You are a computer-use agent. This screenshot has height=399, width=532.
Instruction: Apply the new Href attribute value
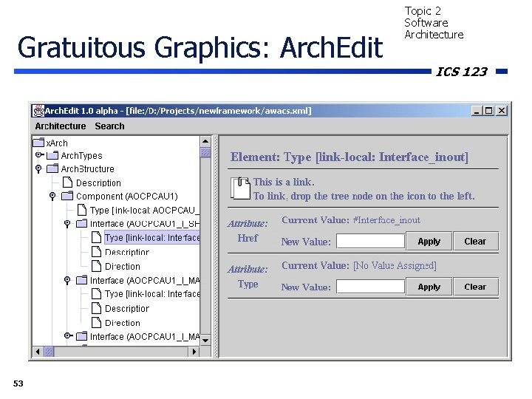tap(429, 241)
